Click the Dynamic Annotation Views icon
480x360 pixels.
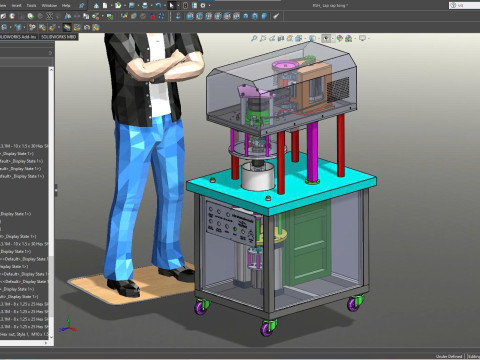point(289,38)
